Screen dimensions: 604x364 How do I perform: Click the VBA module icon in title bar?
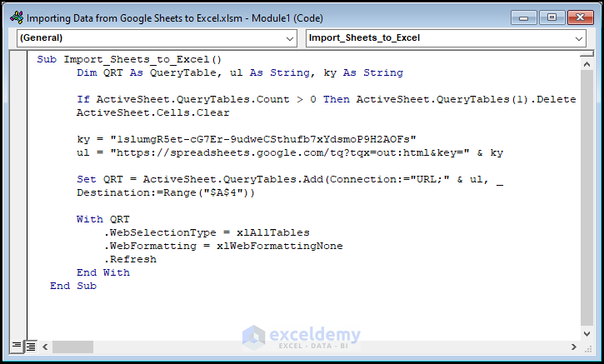[x=14, y=17]
